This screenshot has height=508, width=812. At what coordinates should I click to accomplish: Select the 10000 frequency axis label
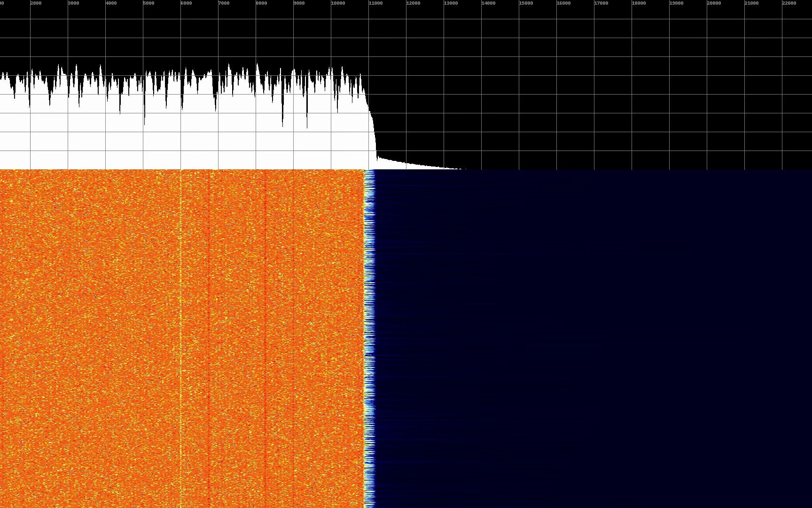click(x=338, y=3)
